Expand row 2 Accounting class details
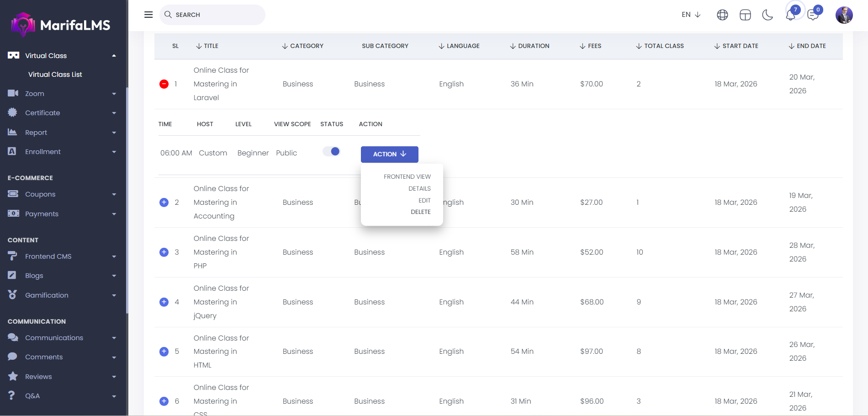Viewport: 868px width, 416px height. pyautogui.click(x=164, y=203)
